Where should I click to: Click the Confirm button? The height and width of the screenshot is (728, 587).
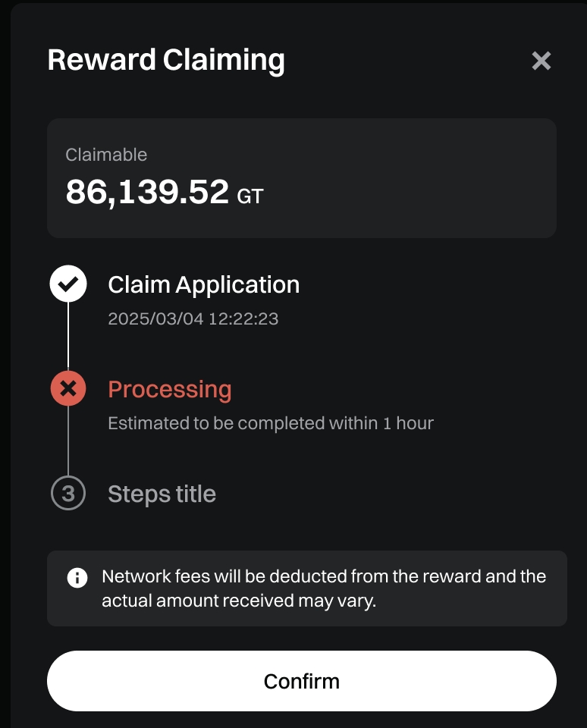point(301,681)
